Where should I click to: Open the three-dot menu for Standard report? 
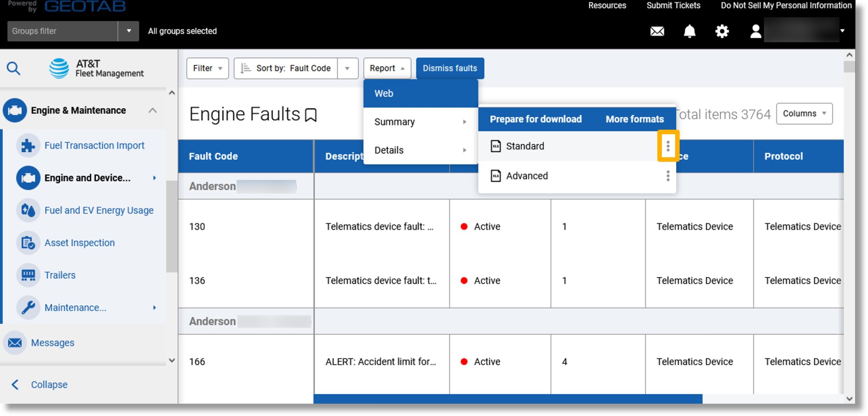coord(668,146)
